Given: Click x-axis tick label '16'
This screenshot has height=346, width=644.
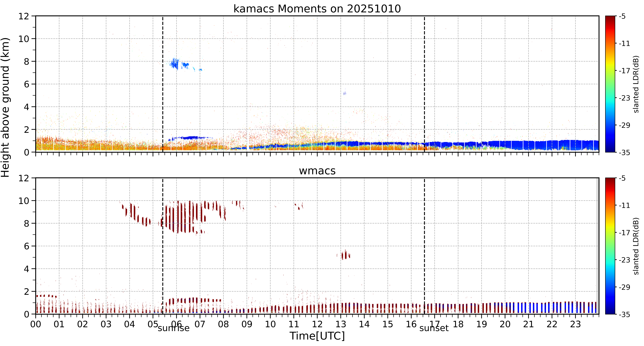Looking at the screenshot, I should pos(411,324).
